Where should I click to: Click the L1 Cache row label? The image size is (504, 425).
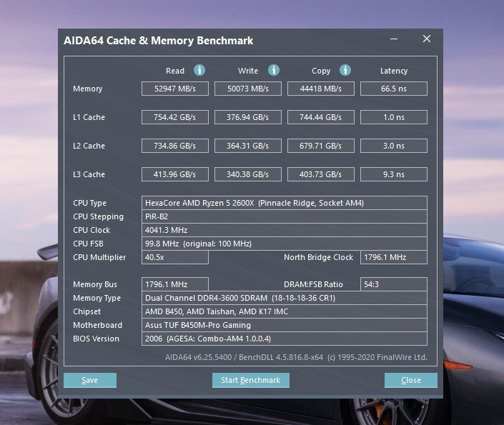coord(89,117)
